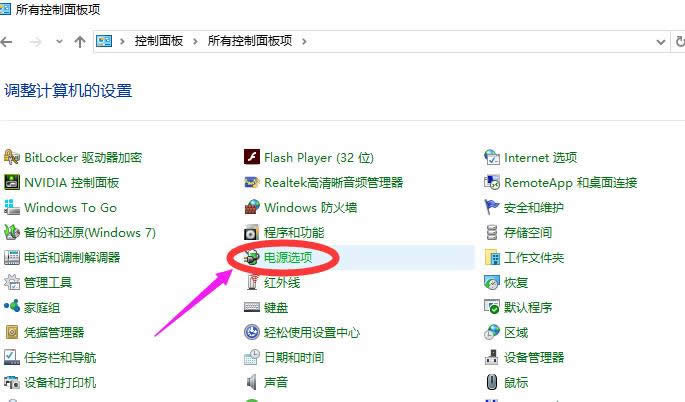Click the Internet Options globe icon
The width and height of the screenshot is (685, 402).
(x=492, y=157)
